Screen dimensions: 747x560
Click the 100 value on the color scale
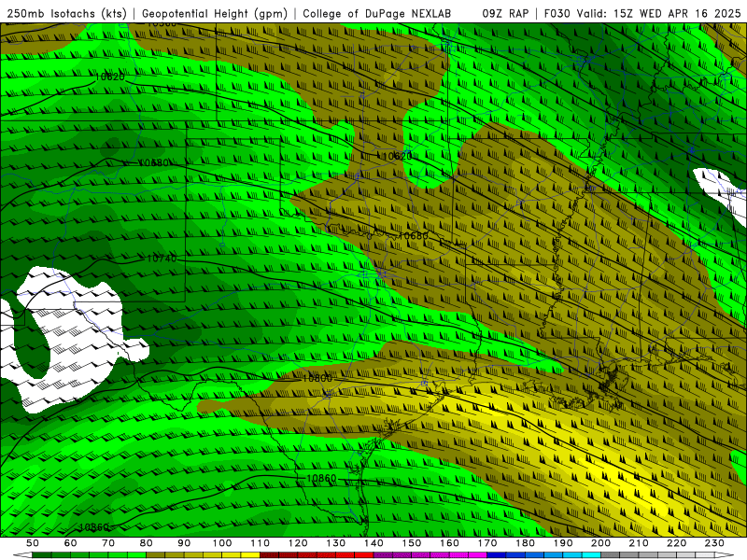(222, 543)
